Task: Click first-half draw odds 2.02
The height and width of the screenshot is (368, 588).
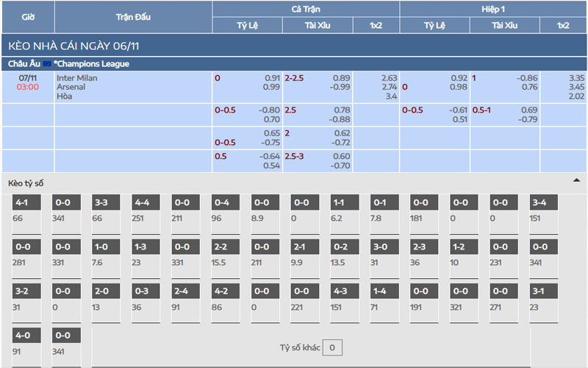Action: pos(576,96)
